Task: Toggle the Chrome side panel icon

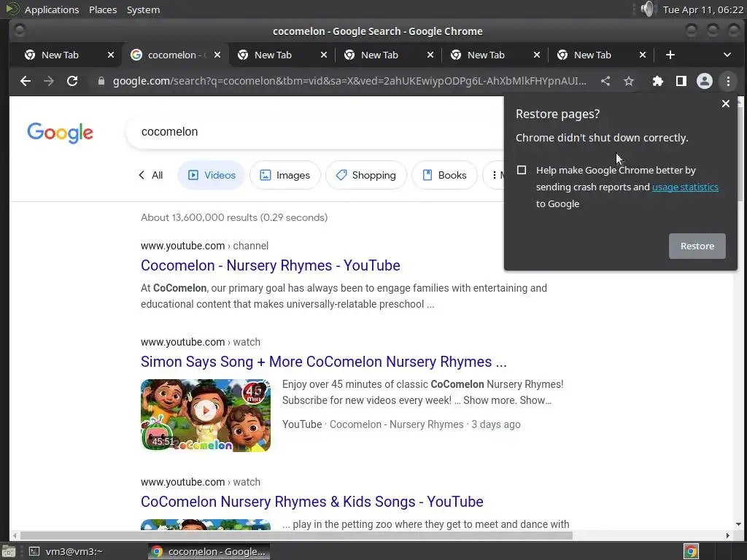Action: [681, 81]
